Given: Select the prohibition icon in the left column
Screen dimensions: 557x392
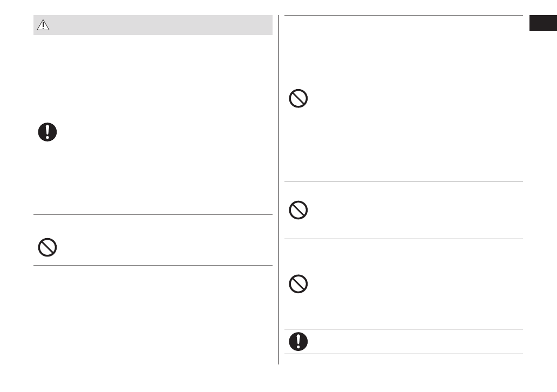Looking at the screenshot, I should click(x=47, y=247).
